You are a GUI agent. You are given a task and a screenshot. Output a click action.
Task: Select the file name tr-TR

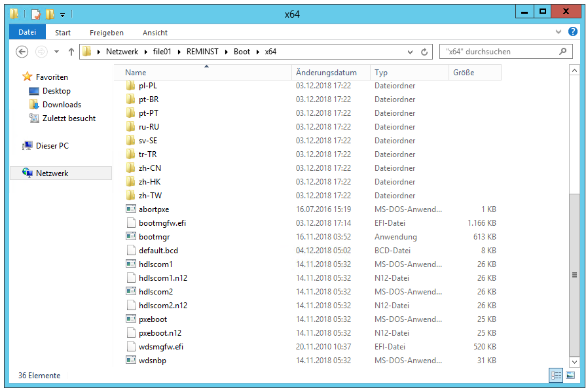pos(148,154)
